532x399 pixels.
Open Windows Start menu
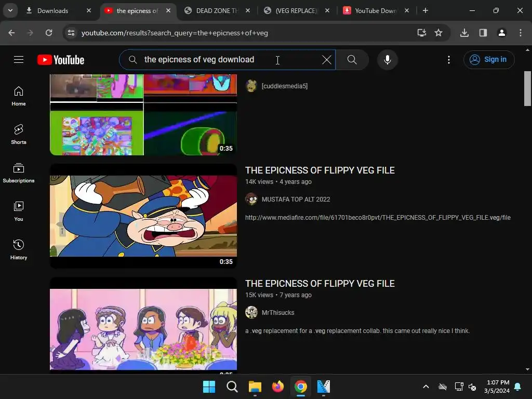coord(209,387)
